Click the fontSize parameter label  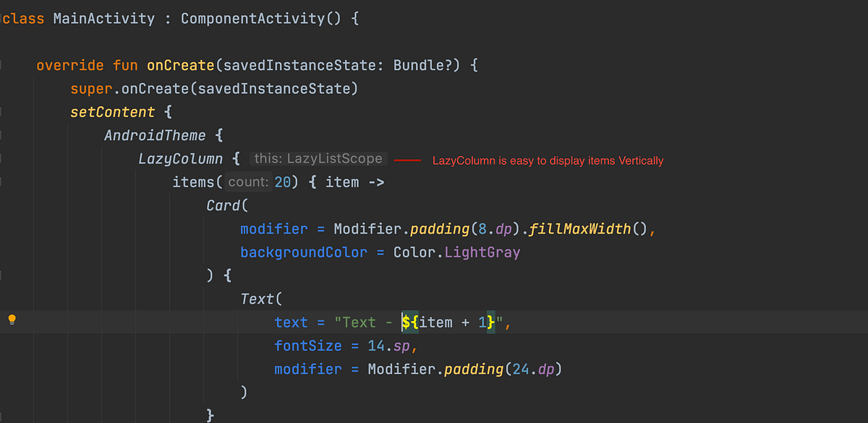[308, 346]
